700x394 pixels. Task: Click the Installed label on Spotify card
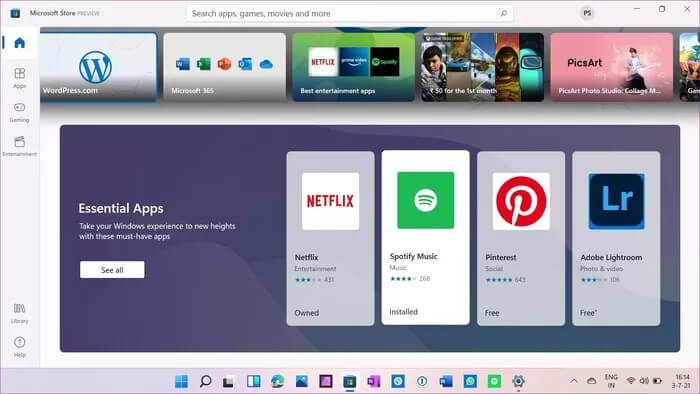(404, 312)
